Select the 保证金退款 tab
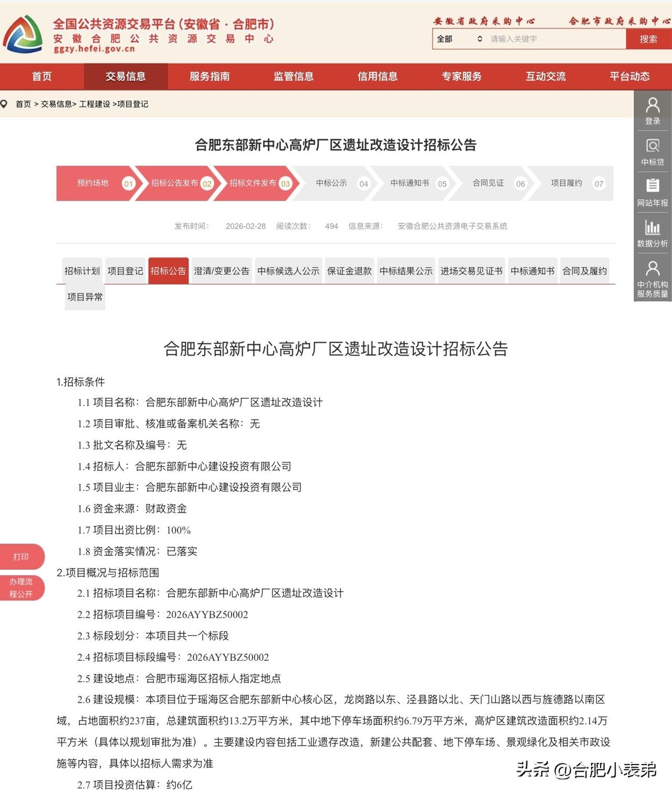672x793 pixels. click(x=349, y=271)
